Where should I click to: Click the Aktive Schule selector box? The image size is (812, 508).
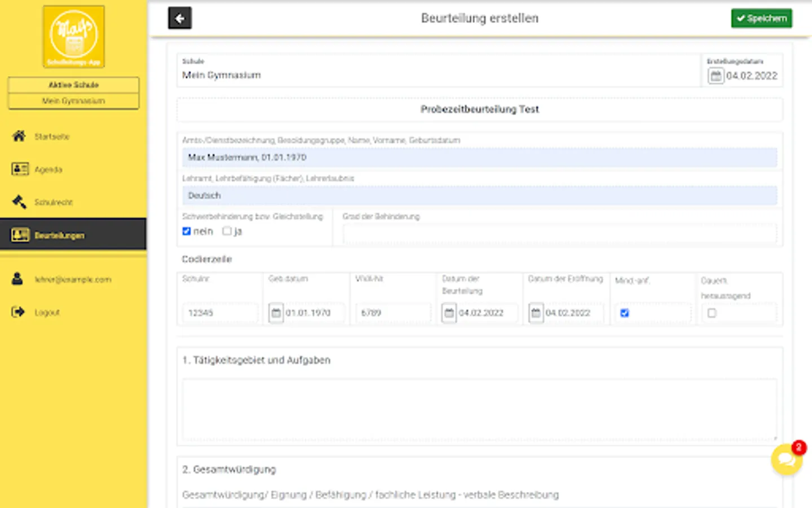tap(73, 93)
